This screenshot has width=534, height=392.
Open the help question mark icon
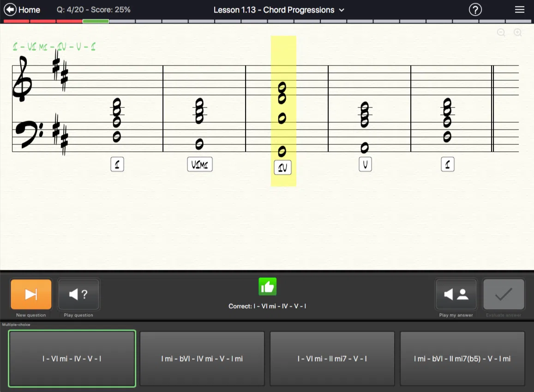tap(475, 10)
